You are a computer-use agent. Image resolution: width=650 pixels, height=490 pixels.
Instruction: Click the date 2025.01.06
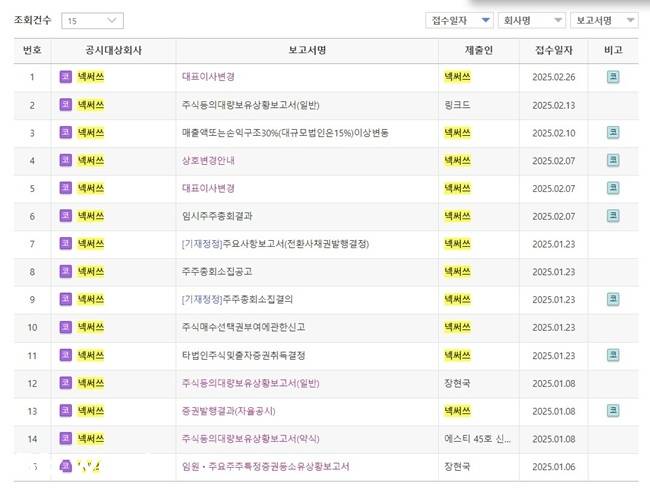(x=554, y=466)
